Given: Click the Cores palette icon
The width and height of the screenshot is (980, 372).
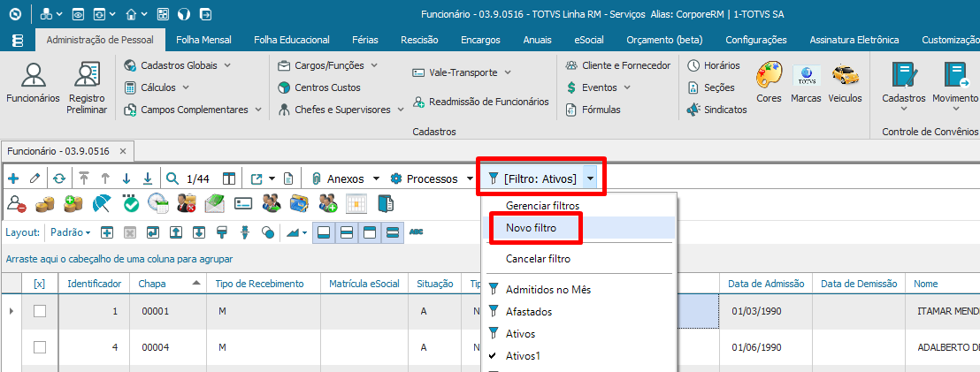Looking at the screenshot, I should point(769,83).
